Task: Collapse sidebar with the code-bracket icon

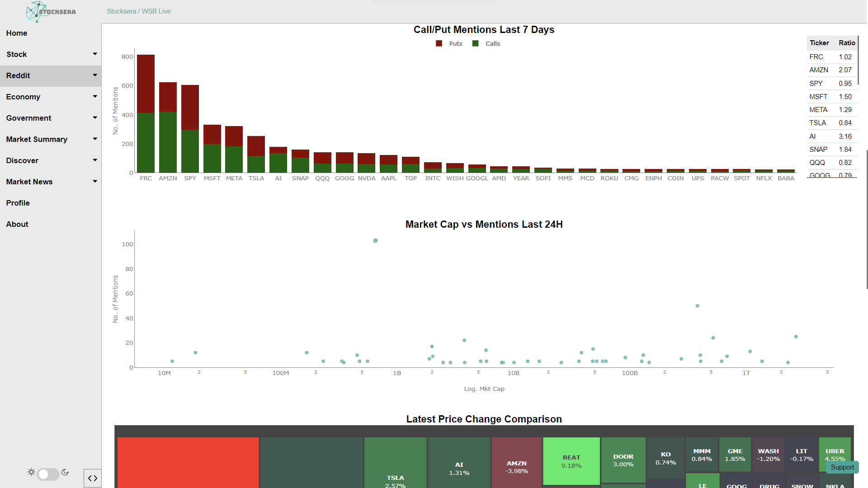Action: (93, 478)
